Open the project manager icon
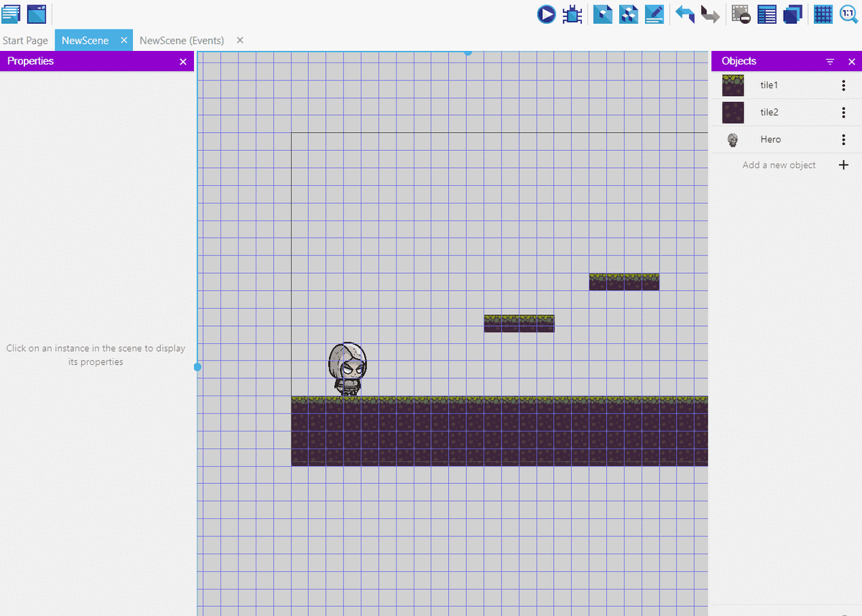This screenshot has height=616, width=862. pyautogui.click(x=11, y=14)
